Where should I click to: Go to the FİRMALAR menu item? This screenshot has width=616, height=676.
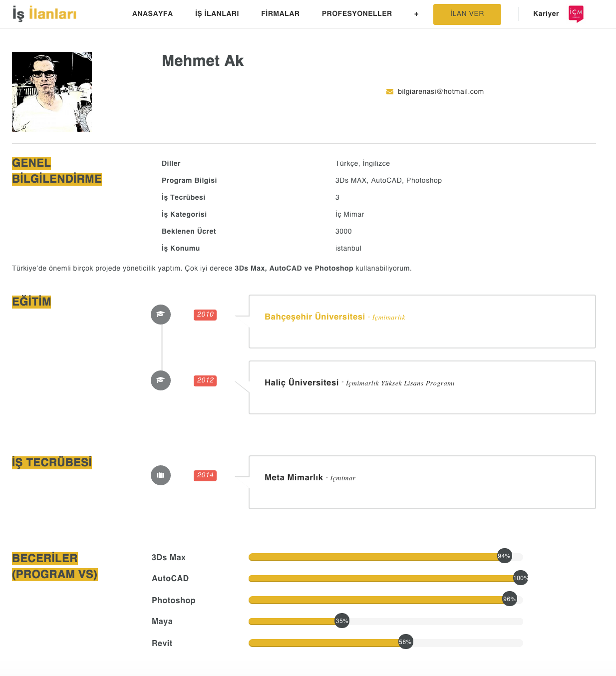tap(280, 13)
